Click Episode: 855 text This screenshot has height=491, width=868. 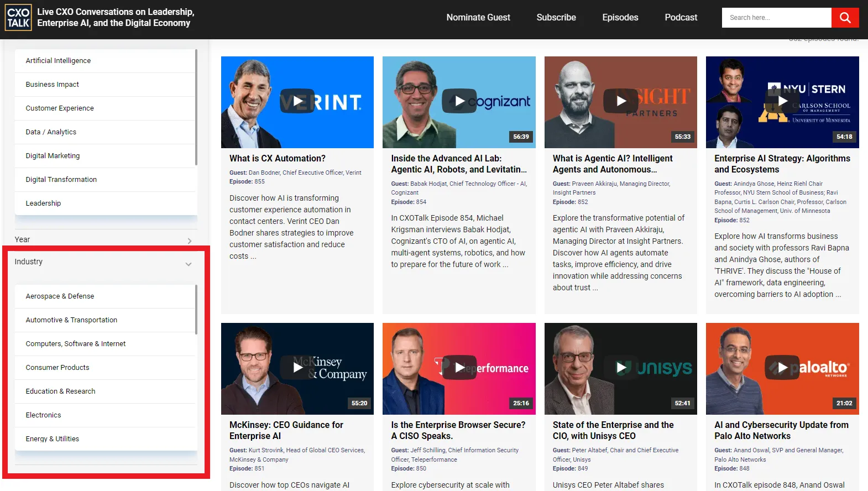[247, 182]
